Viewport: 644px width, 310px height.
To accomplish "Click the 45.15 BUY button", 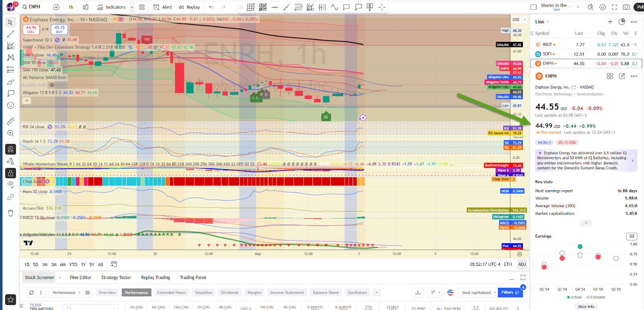I will pos(60,29).
